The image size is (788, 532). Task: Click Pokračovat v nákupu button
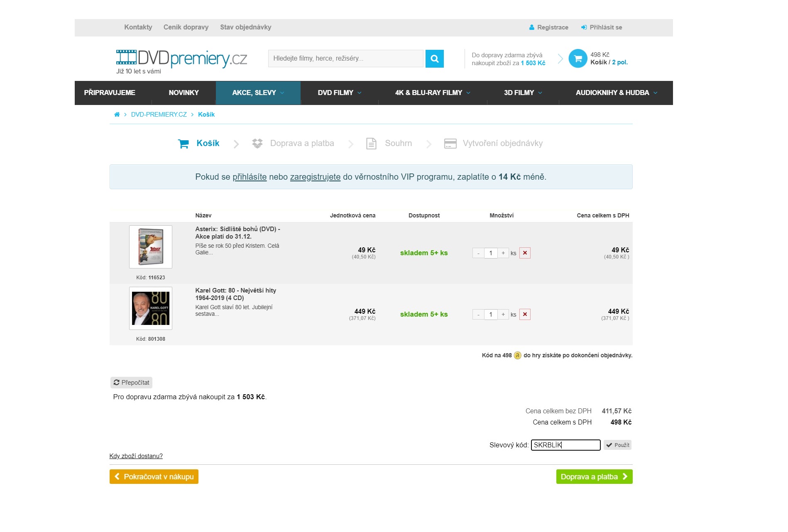(x=154, y=477)
